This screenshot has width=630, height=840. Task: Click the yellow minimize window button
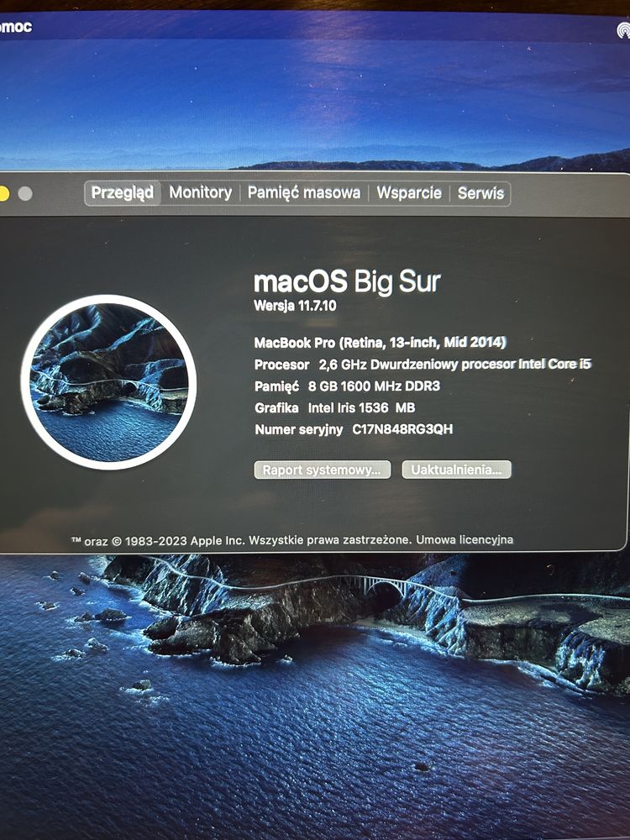pyautogui.click(x=3, y=193)
